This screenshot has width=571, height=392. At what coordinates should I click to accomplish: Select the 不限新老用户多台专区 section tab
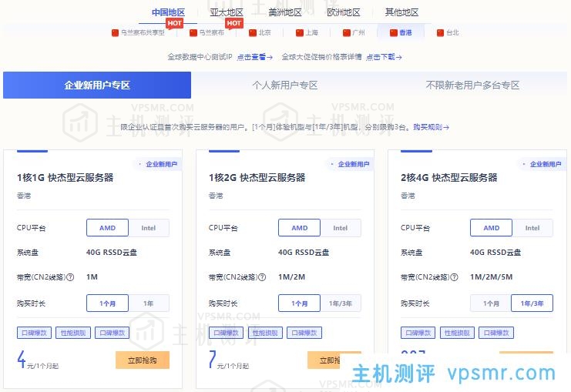(x=472, y=85)
